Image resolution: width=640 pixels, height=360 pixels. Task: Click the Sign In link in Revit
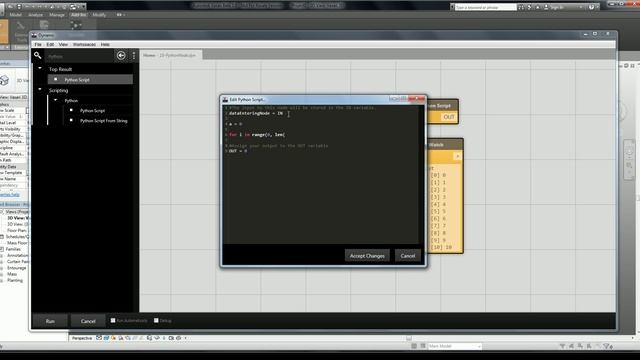click(x=556, y=7)
